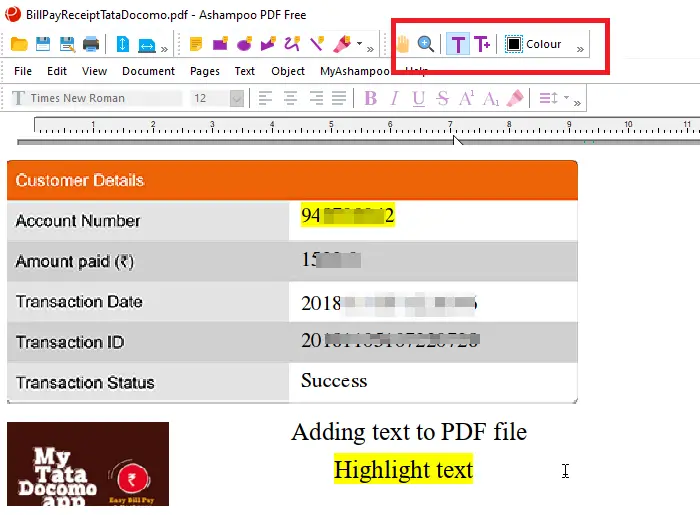Image resolution: width=700 pixels, height=515 pixels.
Task: Print the document using the printer icon
Action: 91,44
